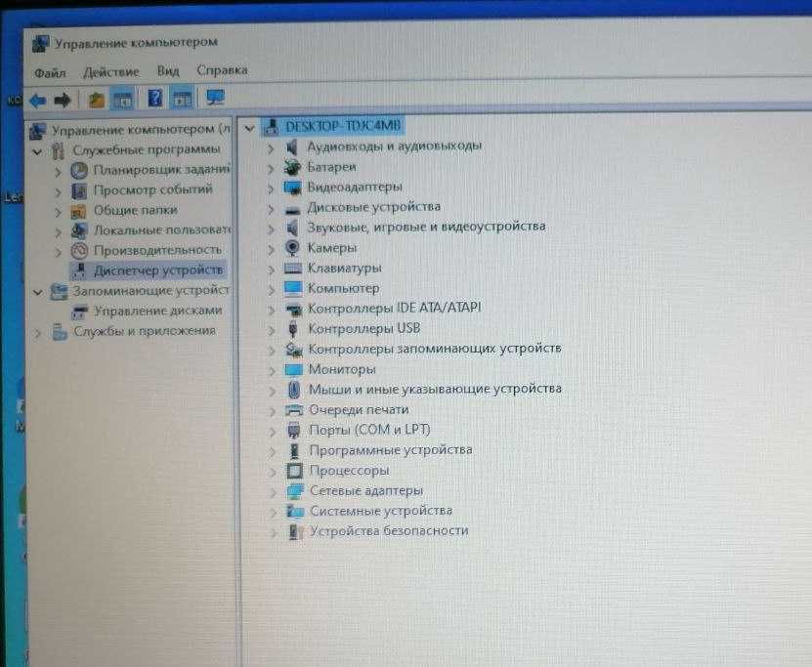Select the Службы и приложения item
812x667 pixels.
tap(145, 331)
